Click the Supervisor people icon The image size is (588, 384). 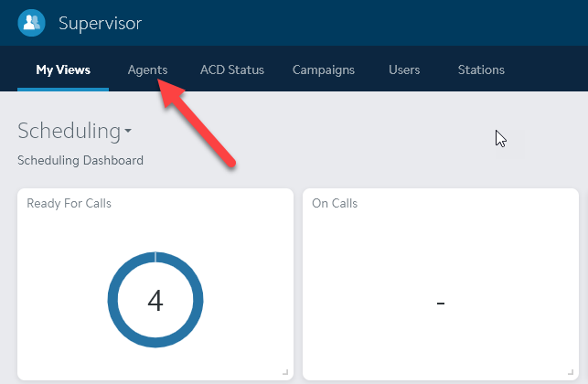coord(31,22)
